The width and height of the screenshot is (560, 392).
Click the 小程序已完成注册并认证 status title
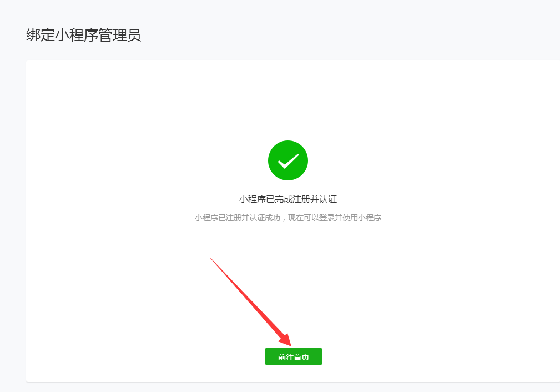click(288, 199)
